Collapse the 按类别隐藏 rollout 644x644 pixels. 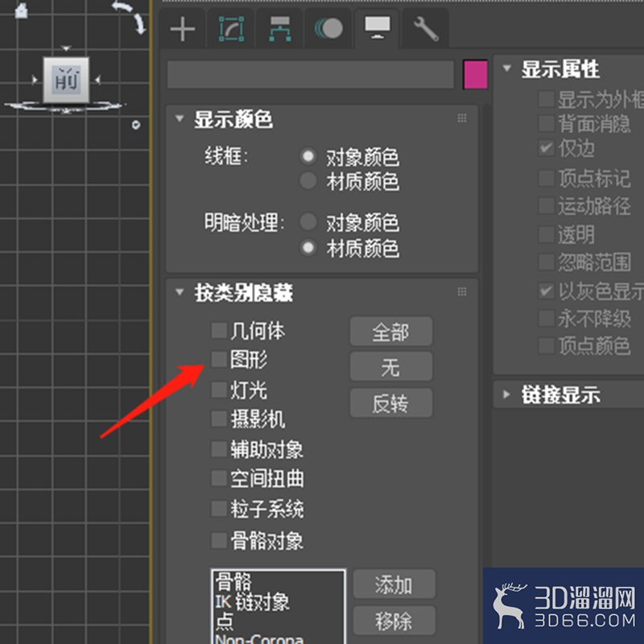[180, 292]
